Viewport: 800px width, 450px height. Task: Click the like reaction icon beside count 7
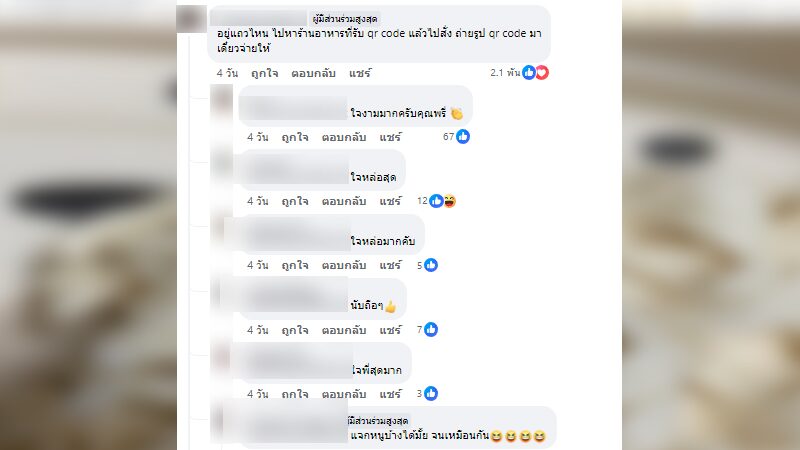(431, 330)
